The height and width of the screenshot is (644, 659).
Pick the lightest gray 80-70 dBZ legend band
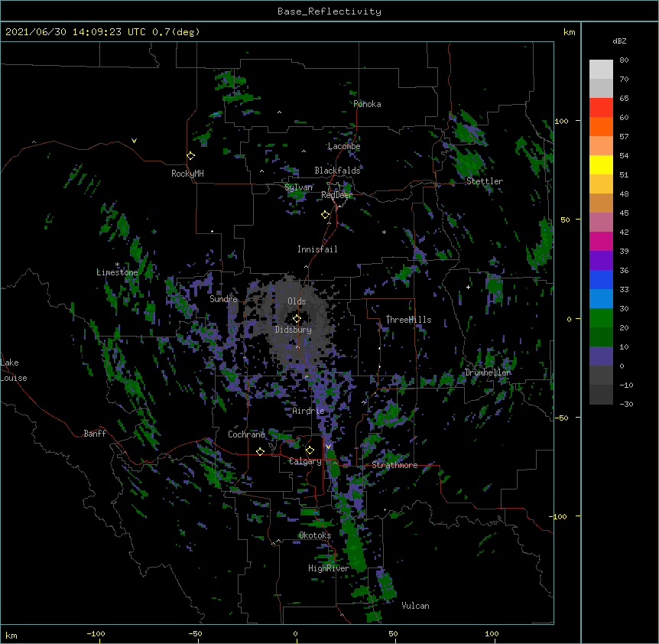coord(601,70)
